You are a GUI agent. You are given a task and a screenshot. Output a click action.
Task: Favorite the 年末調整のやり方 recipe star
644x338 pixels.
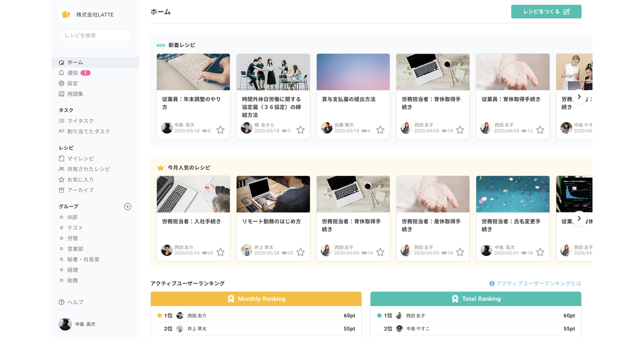pyautogui.click(x=220, y=130)
